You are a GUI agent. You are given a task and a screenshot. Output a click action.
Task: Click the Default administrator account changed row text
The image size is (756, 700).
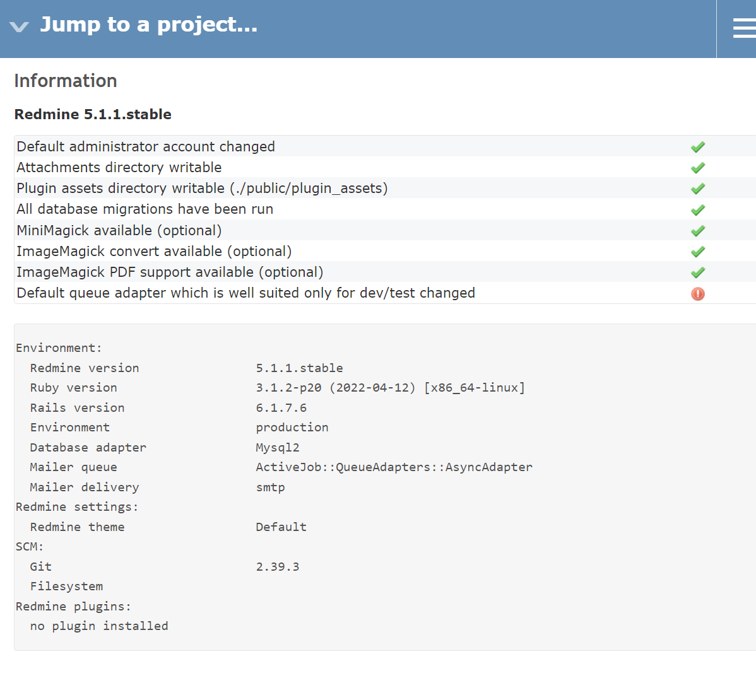[x=146, y=146]
